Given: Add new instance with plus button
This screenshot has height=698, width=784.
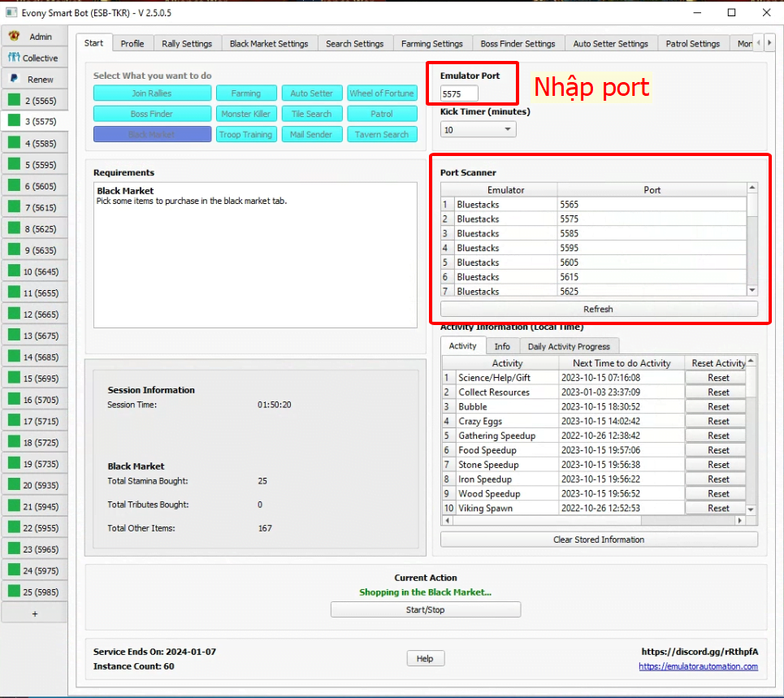Looking at the screenshot, I should click(x=34, y=613).
